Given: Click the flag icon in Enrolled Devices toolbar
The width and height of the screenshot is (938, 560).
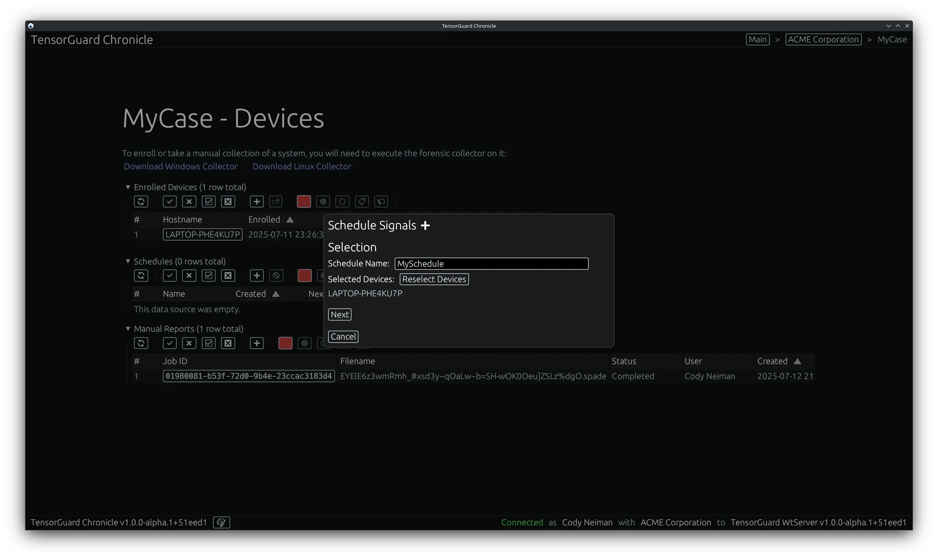Looking at the screenshot, I should coord(381,201).
